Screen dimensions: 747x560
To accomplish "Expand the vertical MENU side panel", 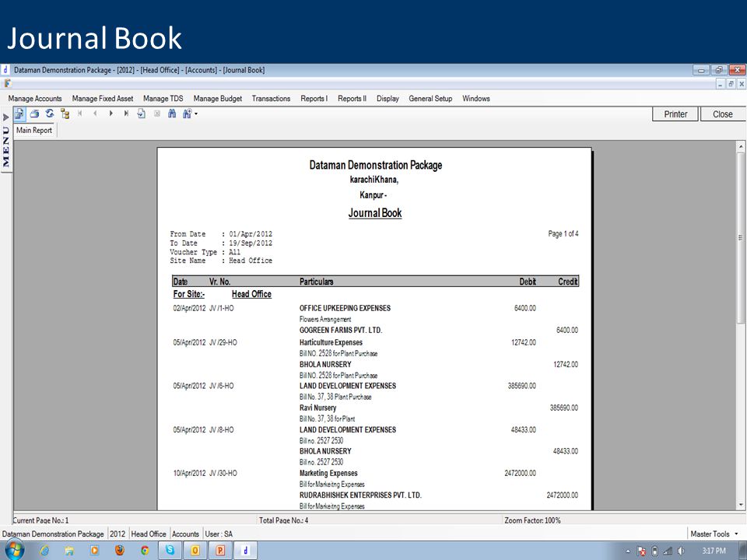I will (5, 142).
